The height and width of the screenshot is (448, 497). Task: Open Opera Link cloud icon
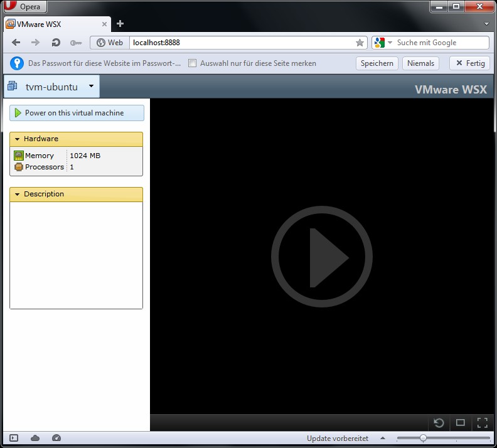pos(35,438)
